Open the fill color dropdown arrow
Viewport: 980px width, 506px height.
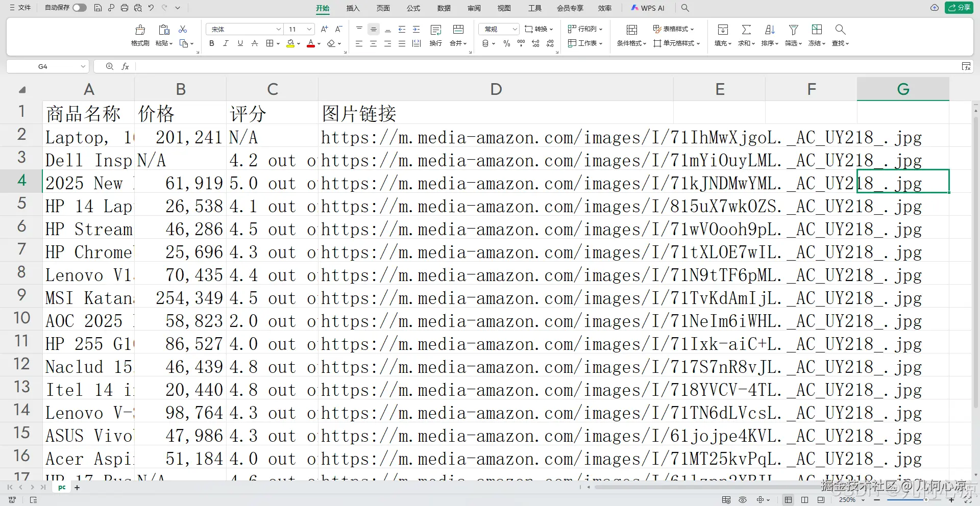299,44
